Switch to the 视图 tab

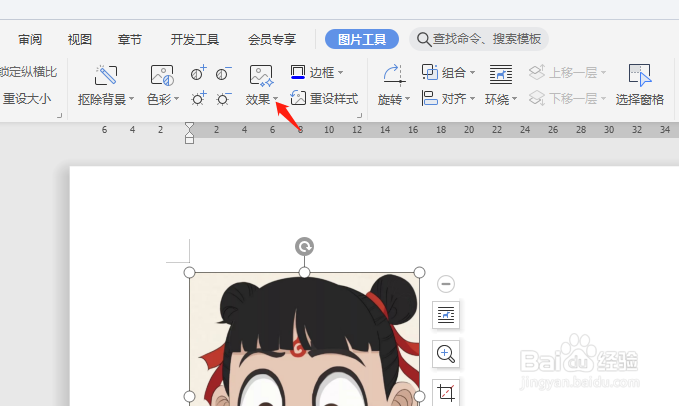[80, 39]
